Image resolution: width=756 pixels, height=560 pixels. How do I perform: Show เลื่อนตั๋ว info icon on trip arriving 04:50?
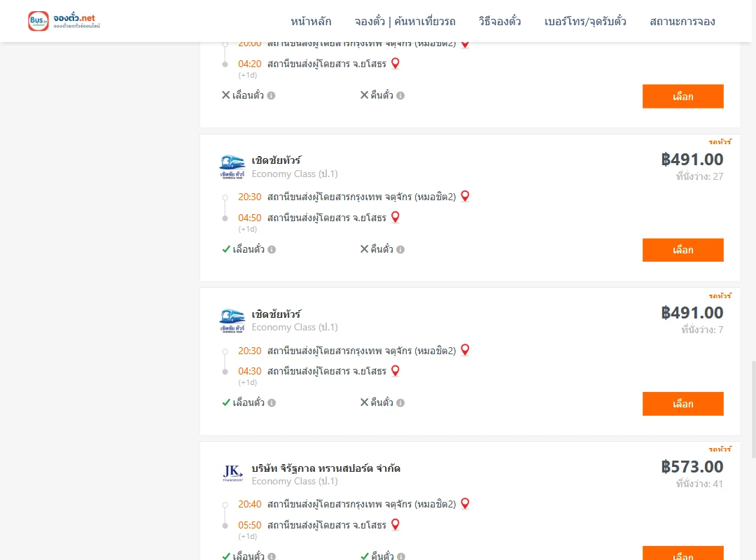click(x=272, y=249)
